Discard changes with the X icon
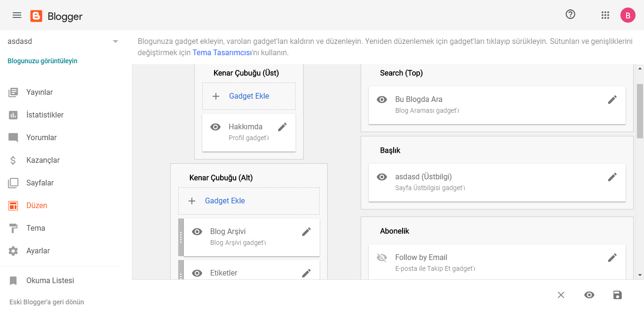The image size is (644, 310). coord(561,295)
